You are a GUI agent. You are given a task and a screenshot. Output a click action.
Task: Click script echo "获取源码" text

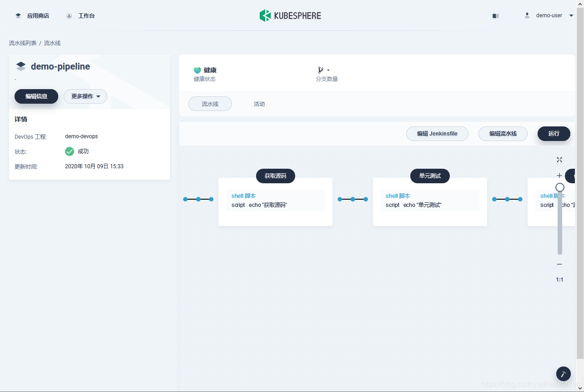tap(259, 205)
